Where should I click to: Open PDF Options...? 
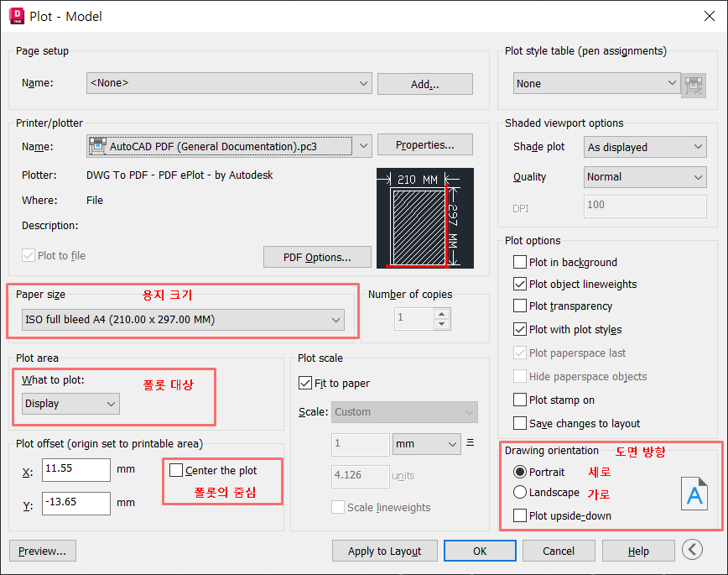317,257
